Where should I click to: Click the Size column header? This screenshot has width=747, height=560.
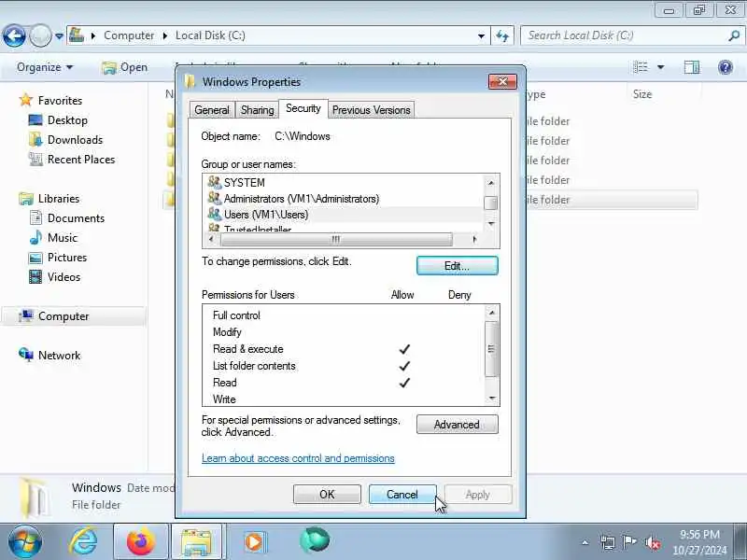[641, 94]
